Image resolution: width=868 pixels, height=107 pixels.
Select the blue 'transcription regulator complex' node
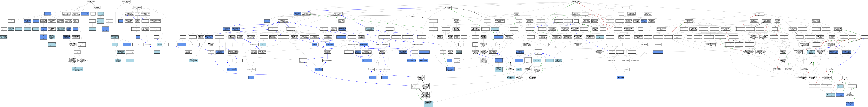click(127, 45)
